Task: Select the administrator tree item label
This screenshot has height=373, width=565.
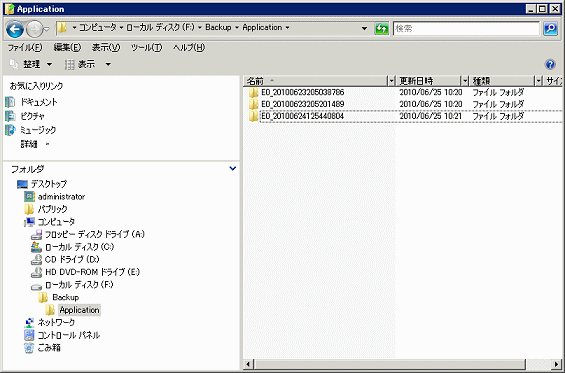Action: click(61, 196)
